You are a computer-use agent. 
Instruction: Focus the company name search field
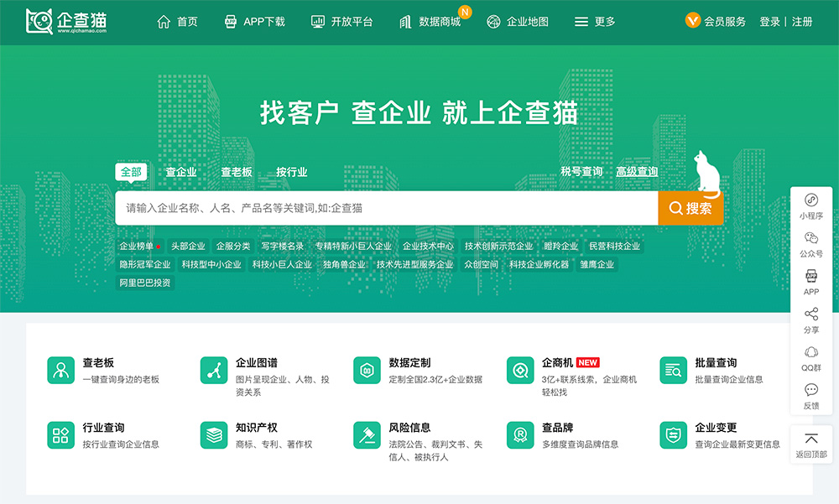coord(386,208)
